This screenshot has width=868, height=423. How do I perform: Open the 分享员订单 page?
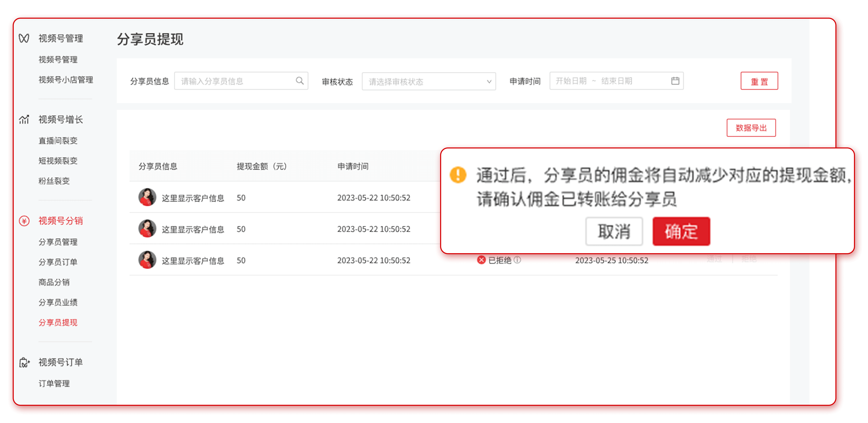coord(58,262)
